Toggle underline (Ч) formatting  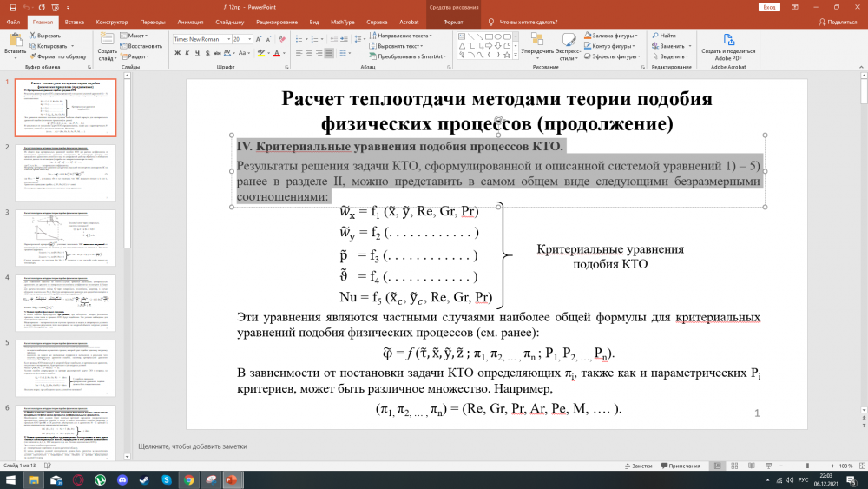197,53
